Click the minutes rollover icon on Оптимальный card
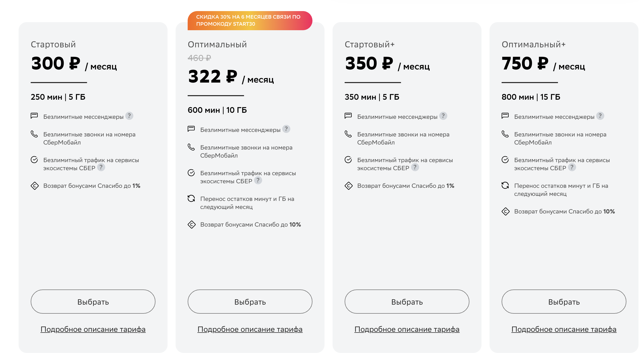The height and width of the screenshot is (363, 644). [x=191, y=199]
